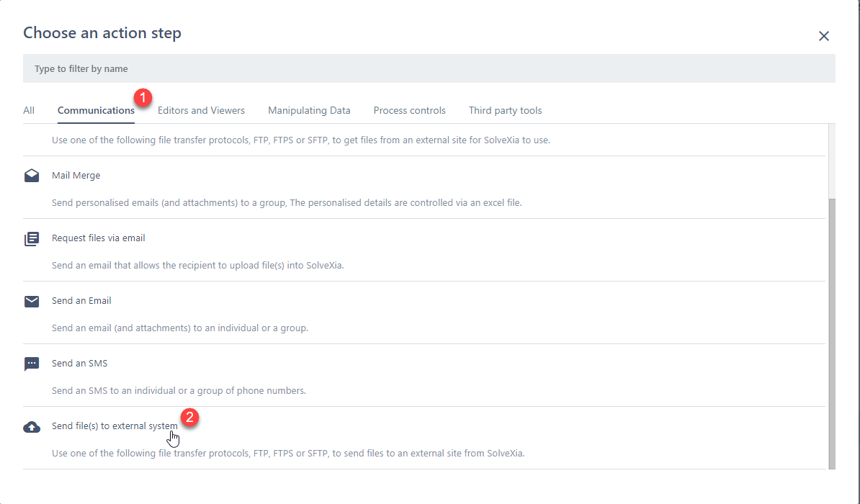860x504 pixels.
Task: Click the Request files via email icon
Action: (x=32, y=239)
